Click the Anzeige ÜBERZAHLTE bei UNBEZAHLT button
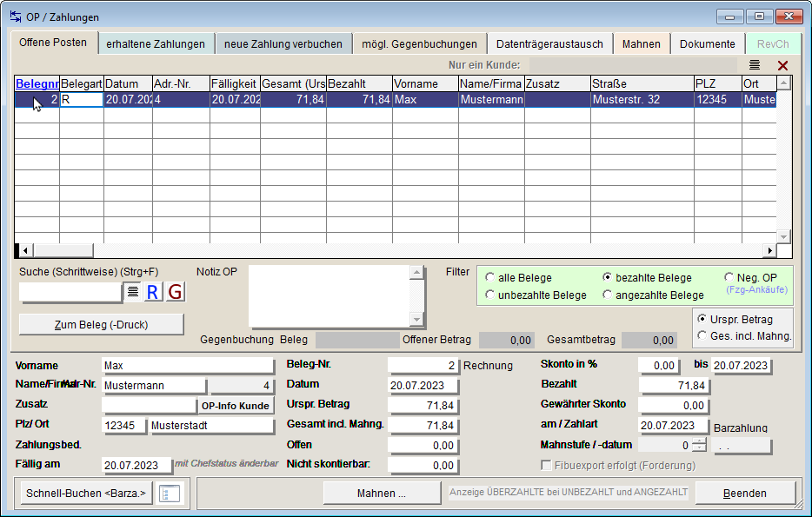 coord(568,492)
